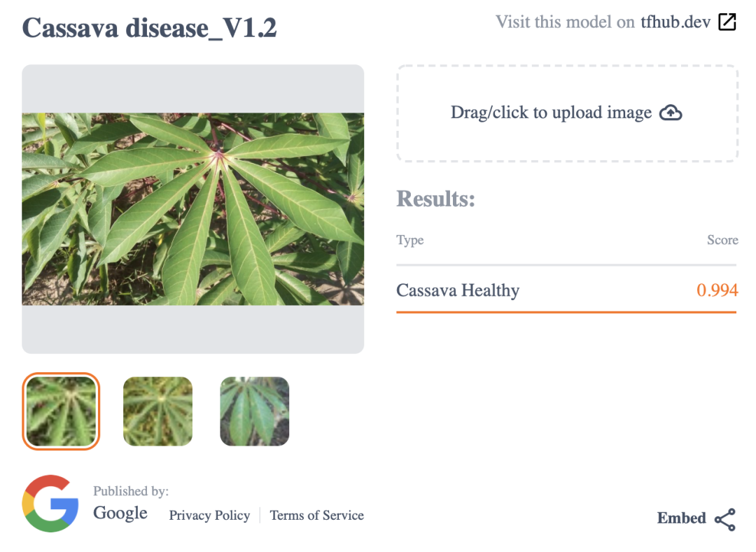Click the 'Drag/click to upload image' text

(x=551, y=113)
